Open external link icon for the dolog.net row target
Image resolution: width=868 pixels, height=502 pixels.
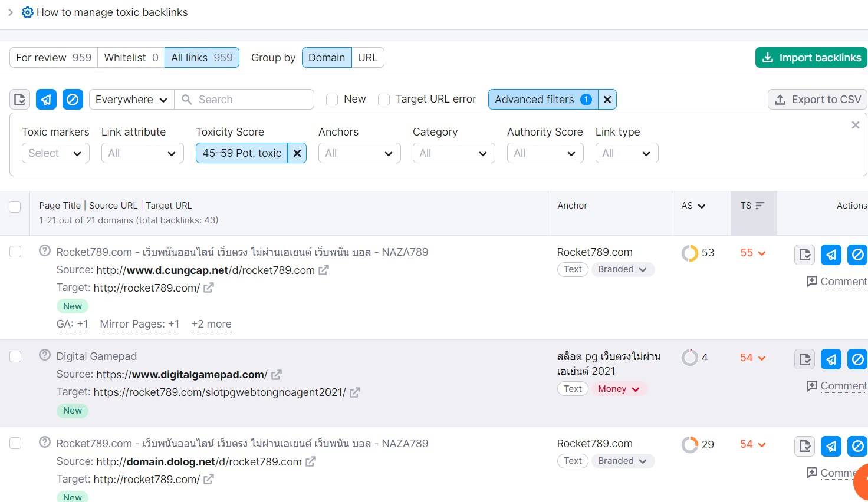click(209, 480)
